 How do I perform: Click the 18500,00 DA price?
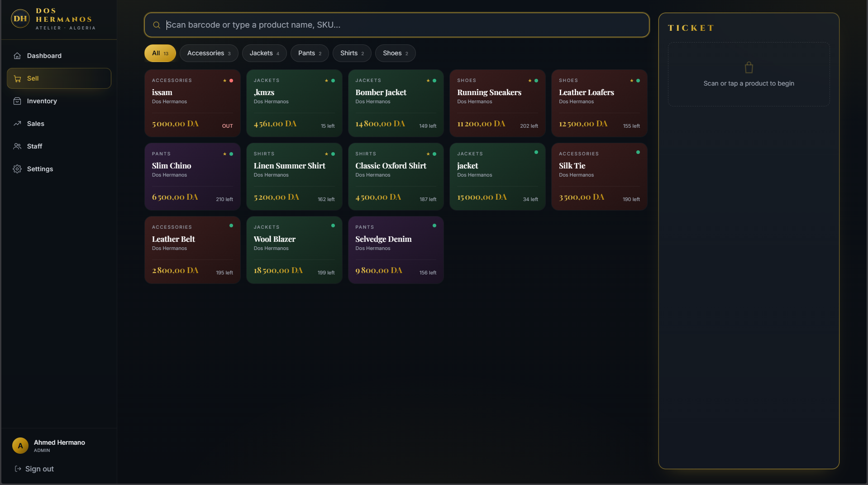[278, 270]
